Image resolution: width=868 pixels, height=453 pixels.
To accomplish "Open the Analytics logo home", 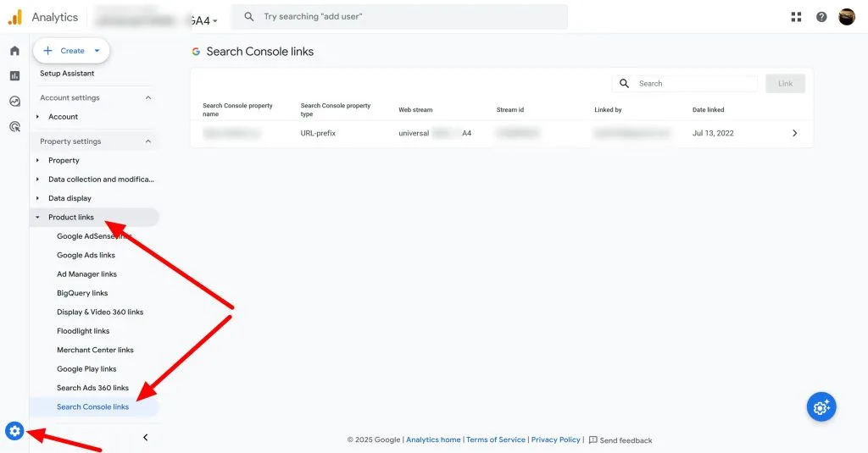I will [43, 17].
